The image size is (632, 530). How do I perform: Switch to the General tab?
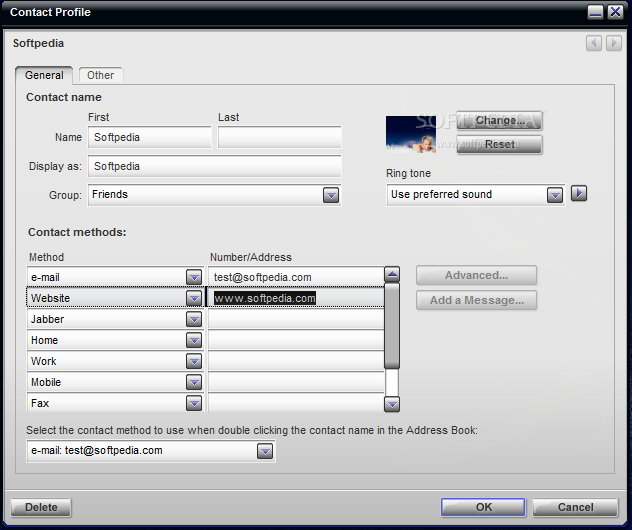click(x=44, y=75)
